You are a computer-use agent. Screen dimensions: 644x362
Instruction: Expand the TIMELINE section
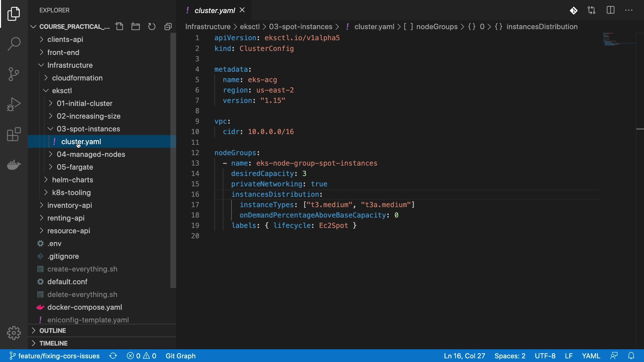53,344
